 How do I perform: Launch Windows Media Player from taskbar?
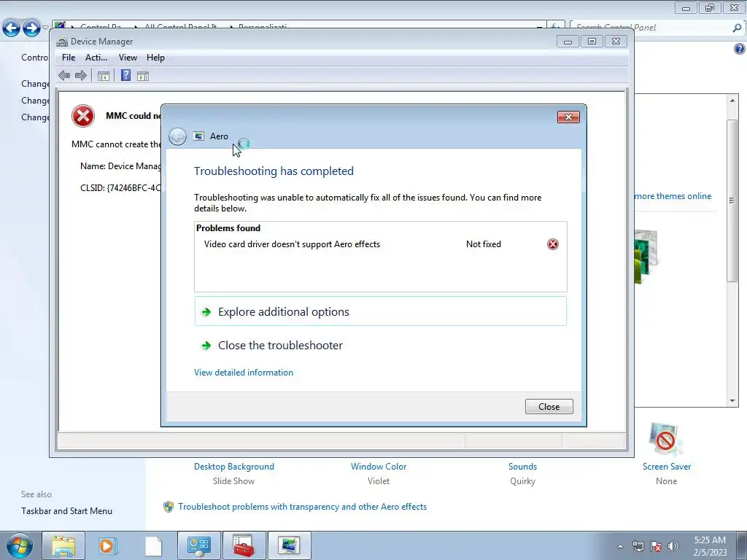click(x=107, y=545)
